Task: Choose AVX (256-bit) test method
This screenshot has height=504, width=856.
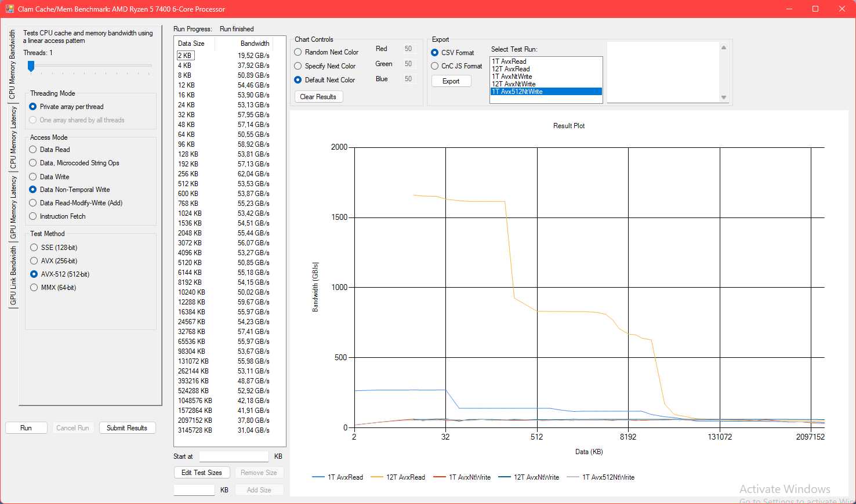Action: click(x=34, y=261)
